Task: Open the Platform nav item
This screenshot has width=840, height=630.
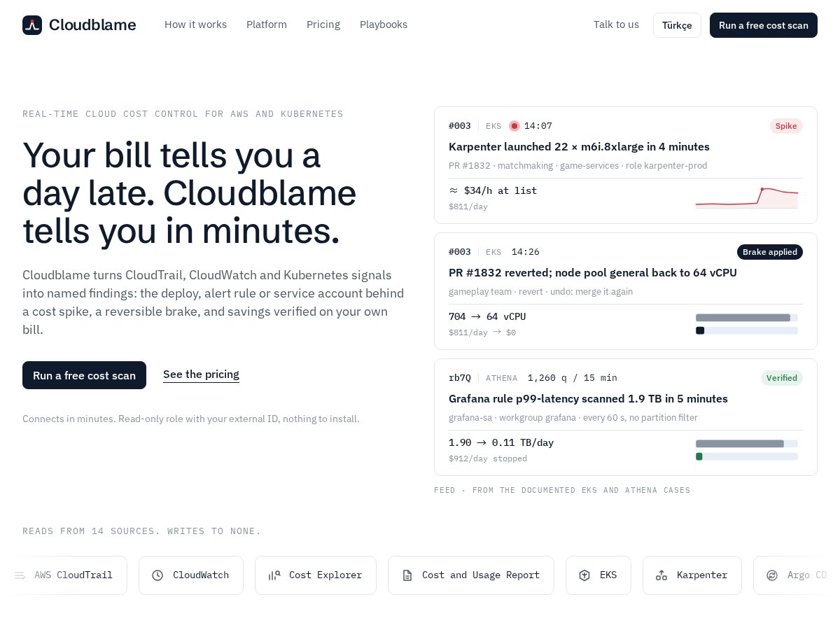Action: [267, 24]
